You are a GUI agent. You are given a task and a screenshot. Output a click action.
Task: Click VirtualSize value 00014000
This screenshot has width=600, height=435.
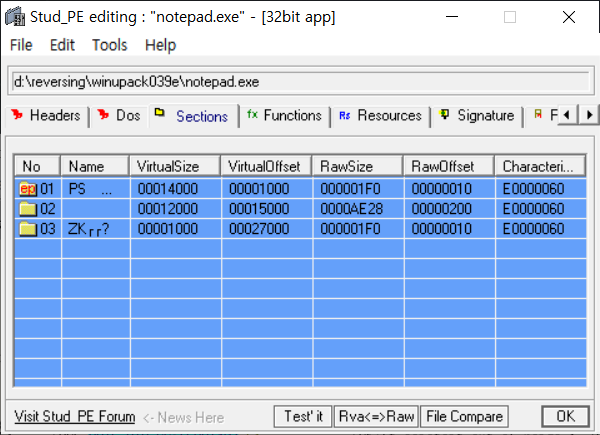pyautogui.click(x=168, y=189)
